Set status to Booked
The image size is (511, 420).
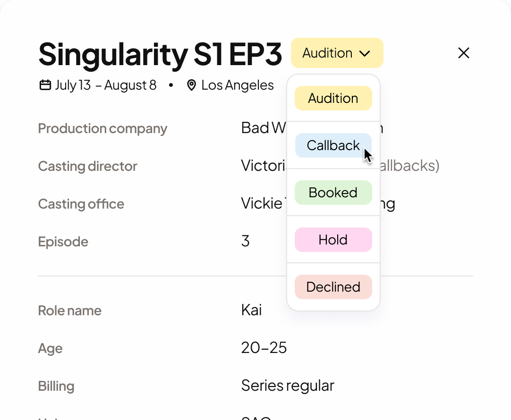click(x=333, y=193)
